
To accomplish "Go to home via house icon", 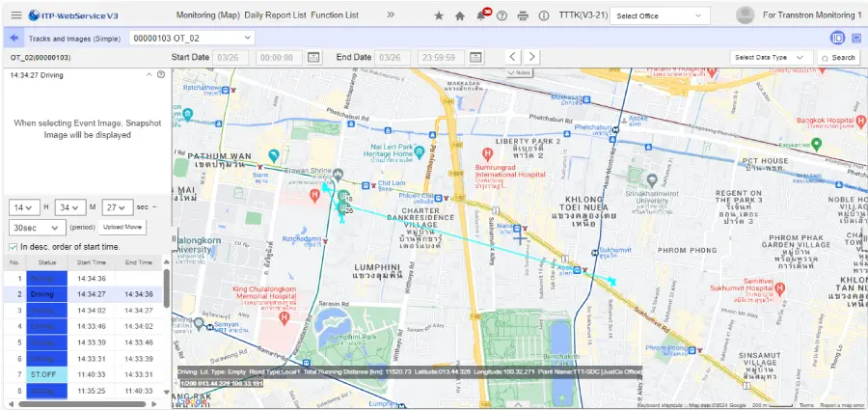I will point(459,15).
